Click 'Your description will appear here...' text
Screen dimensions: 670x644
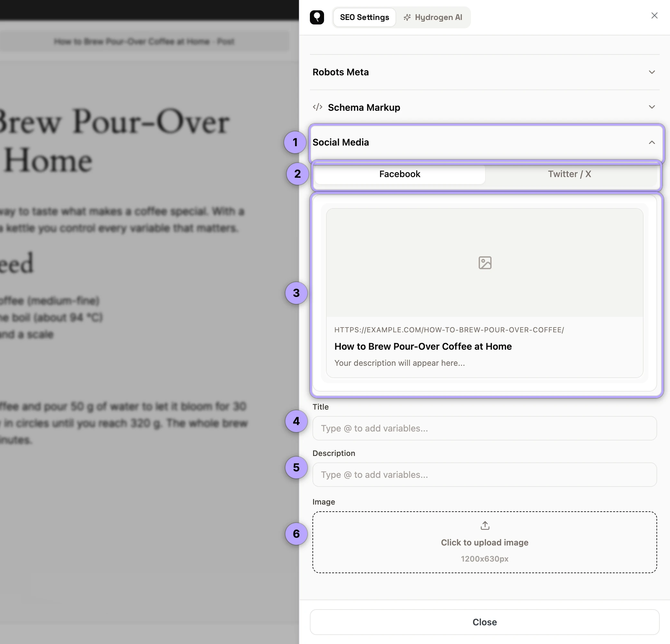click(x=399, y=363)
